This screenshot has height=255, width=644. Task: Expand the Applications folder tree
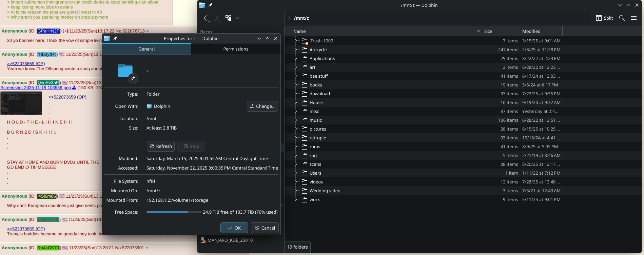coord(296,58)
